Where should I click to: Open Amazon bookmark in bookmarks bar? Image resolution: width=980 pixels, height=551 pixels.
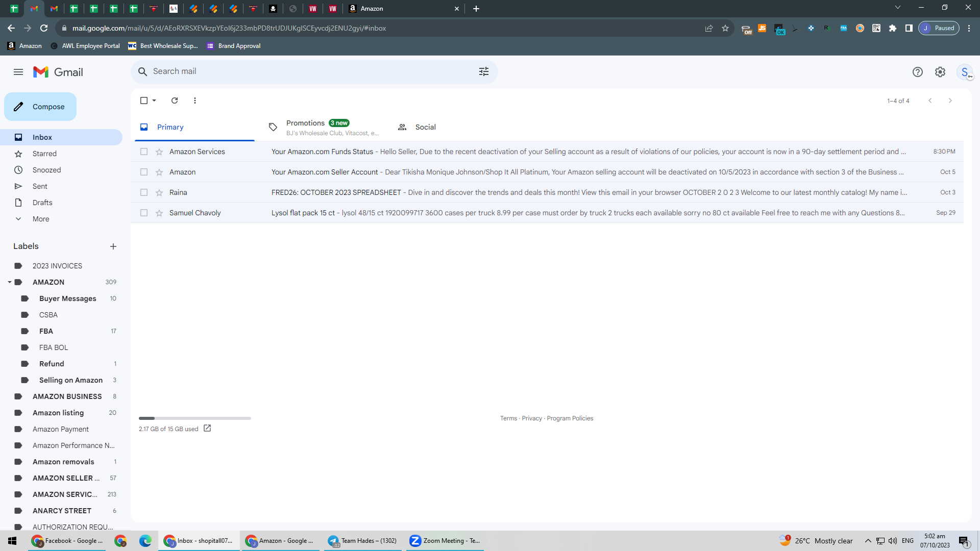[24, 46]
